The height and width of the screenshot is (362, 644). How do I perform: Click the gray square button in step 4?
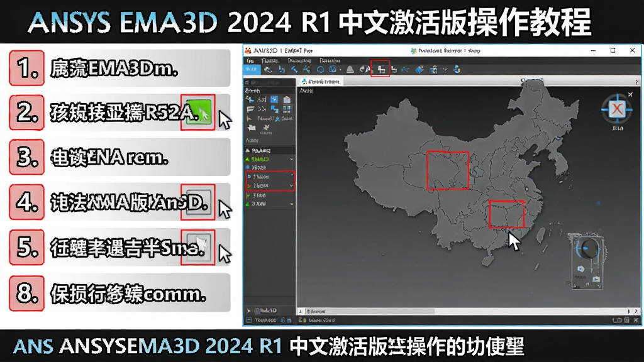pyautogui.click(x=198, y=202)
